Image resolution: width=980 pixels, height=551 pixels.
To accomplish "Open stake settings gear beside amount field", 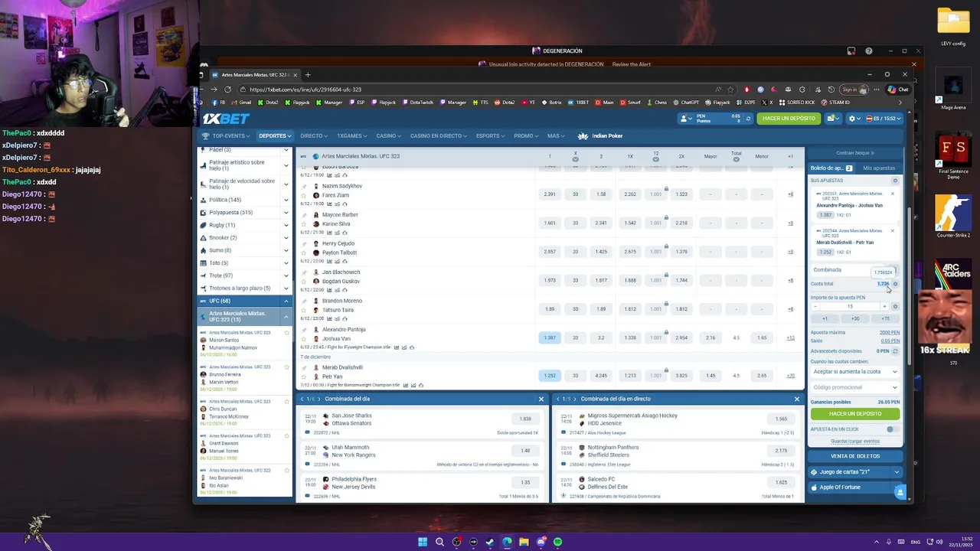I will click(895, 306).
